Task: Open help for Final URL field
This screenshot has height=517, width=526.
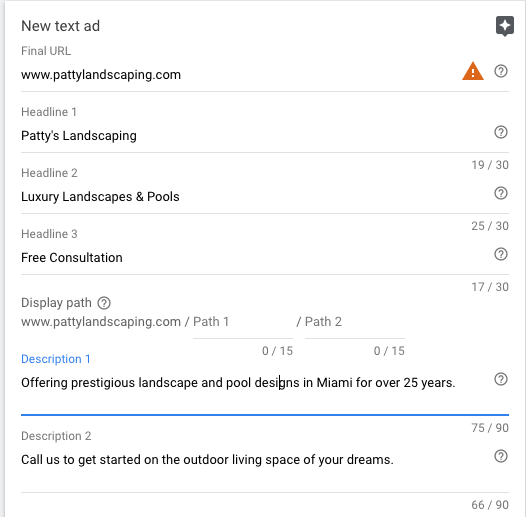Action: (501, 71)
